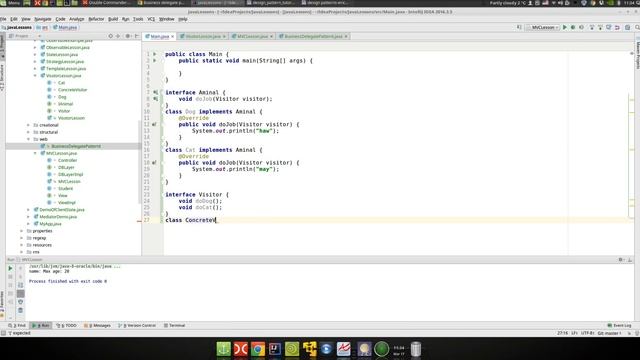640x360 pixels.
Task: Click the Git master branch indicator
Action: point(609,333)
